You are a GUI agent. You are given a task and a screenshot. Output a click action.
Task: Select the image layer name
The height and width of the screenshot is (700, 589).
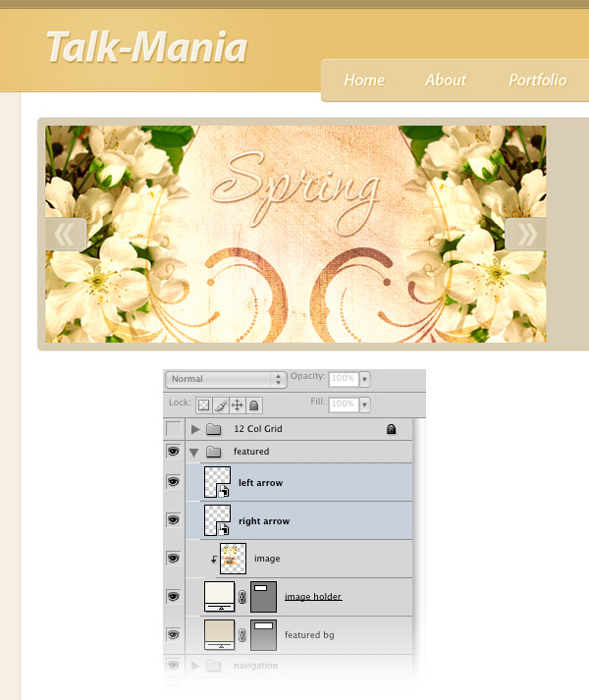[x=267, y=559]
